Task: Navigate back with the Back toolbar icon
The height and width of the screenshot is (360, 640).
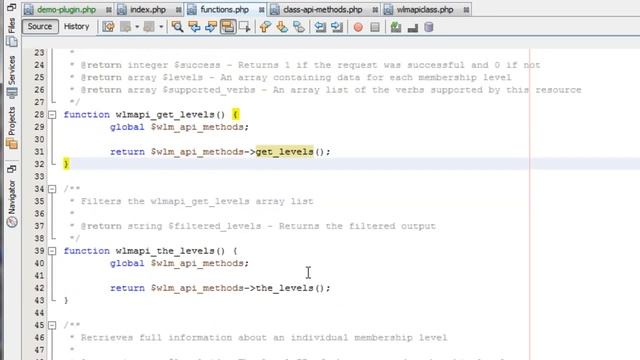Action: click(126, 27)
